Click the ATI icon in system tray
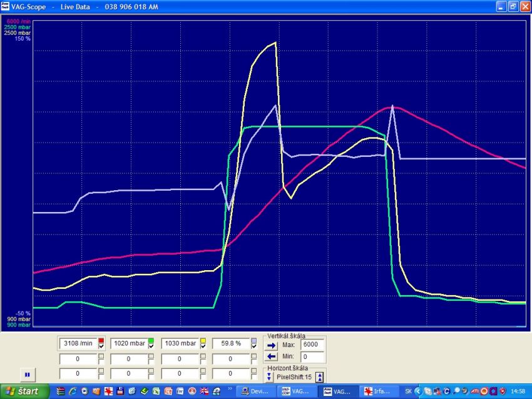Image resolution: width=532 pixels, height=399 pixels. coord(474,391)
